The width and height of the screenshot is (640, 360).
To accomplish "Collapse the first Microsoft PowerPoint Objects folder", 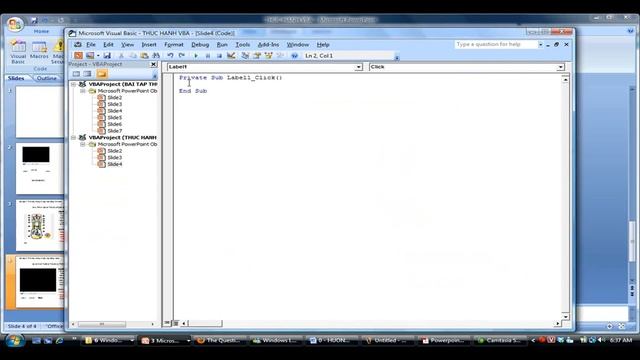I will tap(83, 91).
